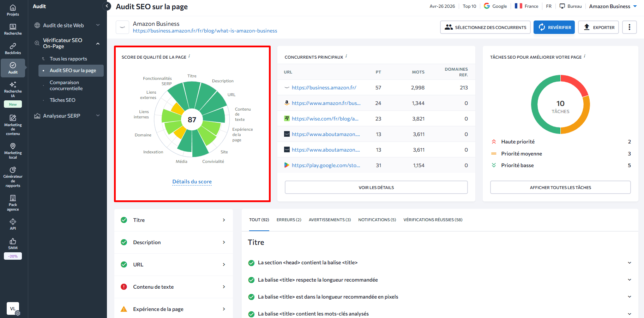This screenshot has height=318, width=644.
Task: Expand 'contient les mots-clés analysés' row
Action: click(x=630, y=314)
